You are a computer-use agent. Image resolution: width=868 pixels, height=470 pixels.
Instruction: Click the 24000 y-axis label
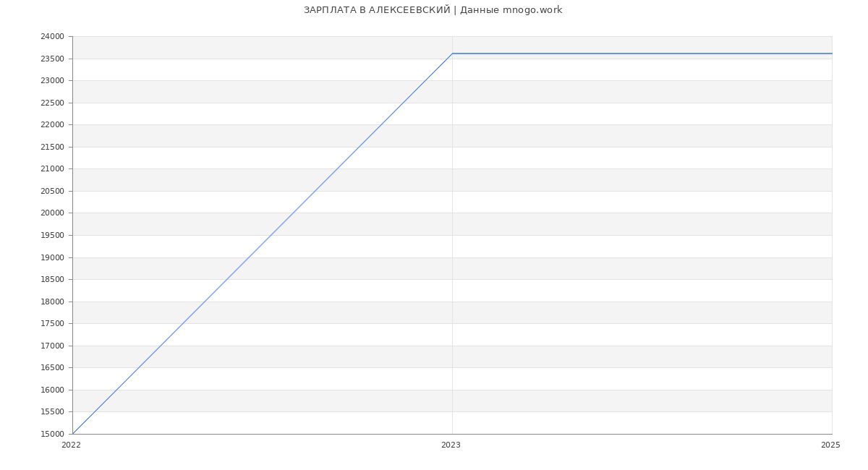tap(52, 37)
